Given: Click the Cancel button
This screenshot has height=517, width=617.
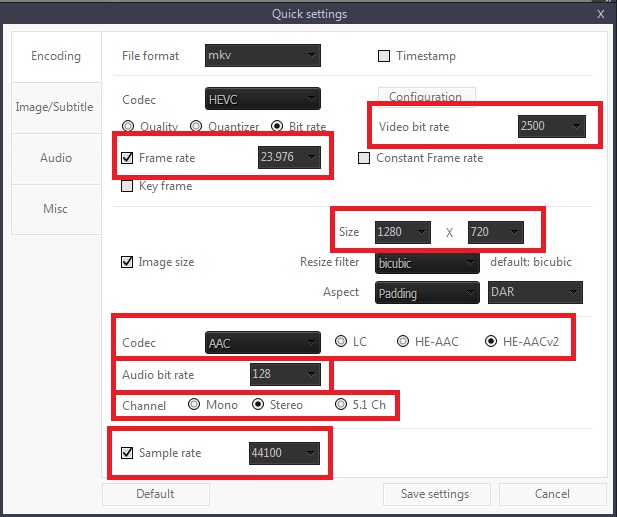Looking at the screenshot, I should [x=552, y=494].
